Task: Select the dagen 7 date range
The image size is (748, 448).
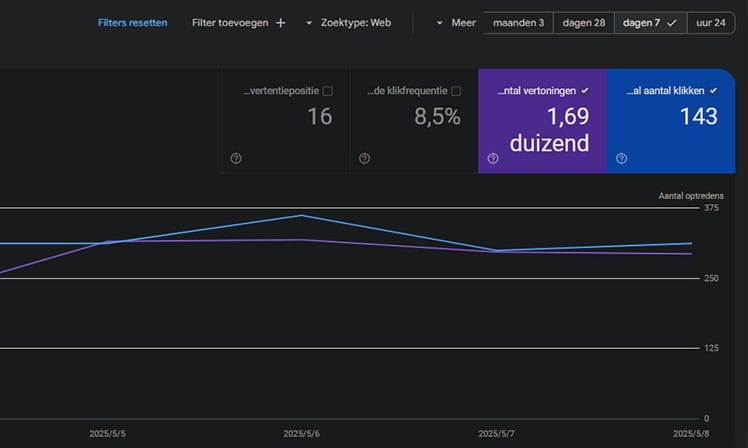Action: point(650,23)
